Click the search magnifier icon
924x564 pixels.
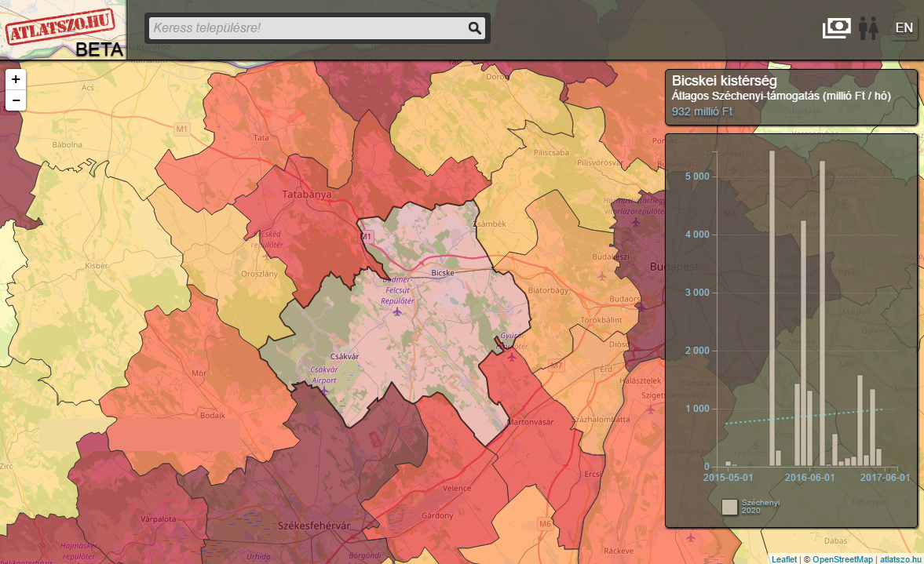pos(474,28)
